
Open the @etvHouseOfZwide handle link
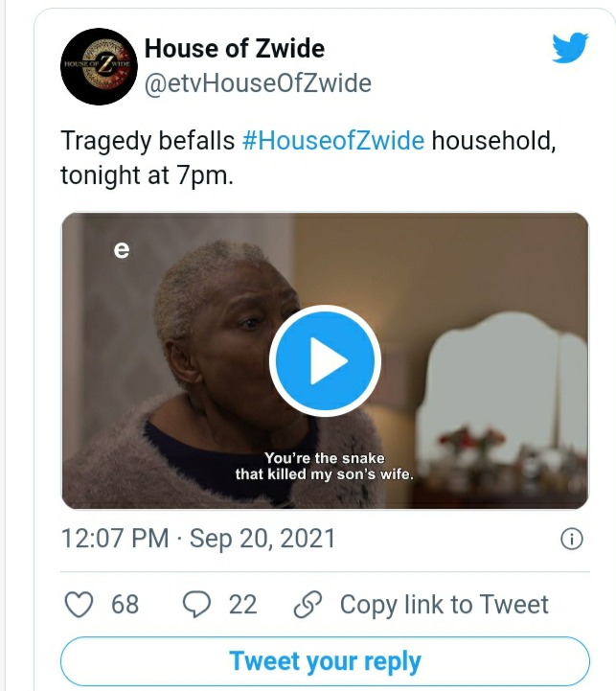coord(258,83)
